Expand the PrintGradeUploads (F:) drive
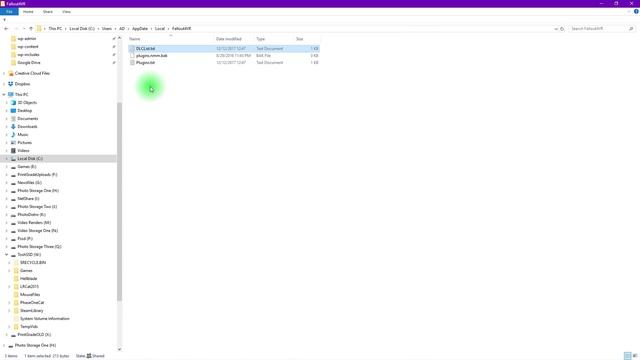The height and width of the screenshot is (360, 640). pyautogui.click(x=7, y=175)
